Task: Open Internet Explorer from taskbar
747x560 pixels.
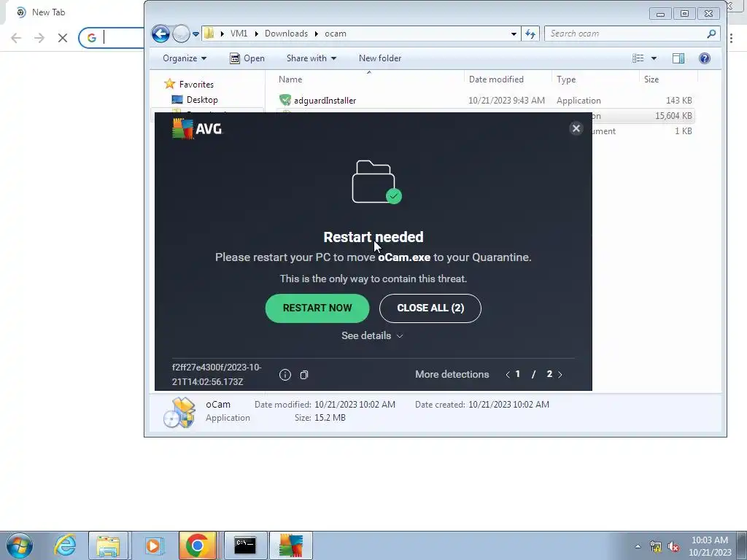Action: coord(65,545)
